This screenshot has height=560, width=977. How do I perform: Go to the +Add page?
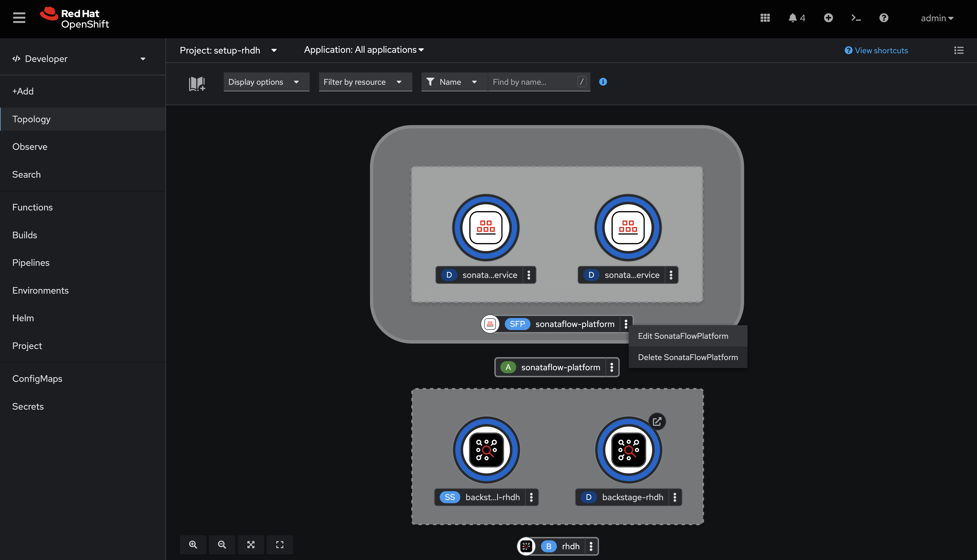tap(23, 91)
